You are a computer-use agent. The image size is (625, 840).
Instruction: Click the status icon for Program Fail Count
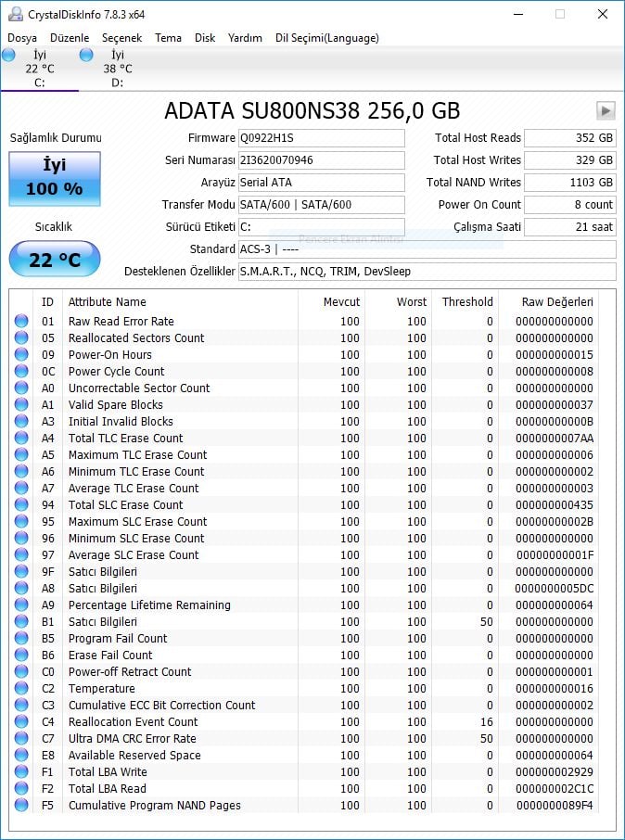21,638
